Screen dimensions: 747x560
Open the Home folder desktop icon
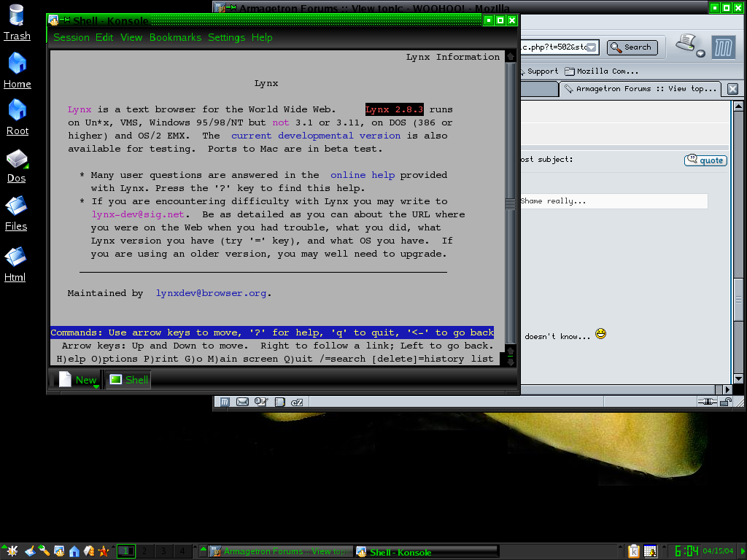(x=18, y=71)
